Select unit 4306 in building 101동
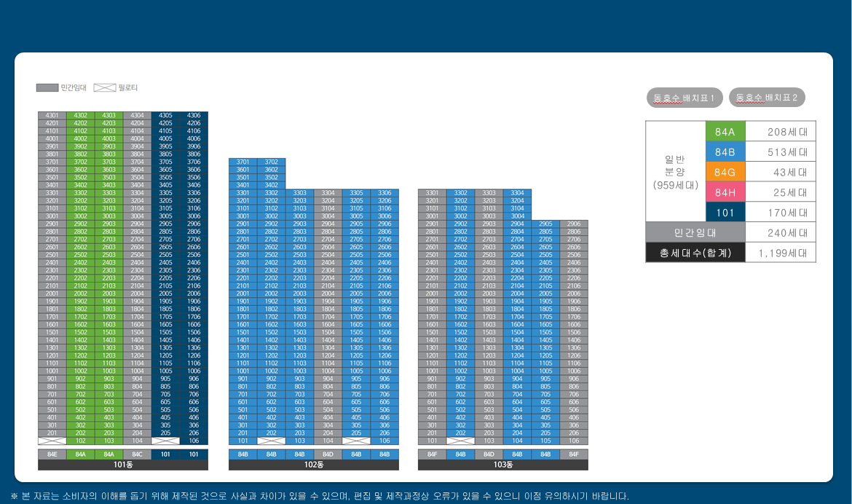The image size is (852, 504). coord(194,115)
